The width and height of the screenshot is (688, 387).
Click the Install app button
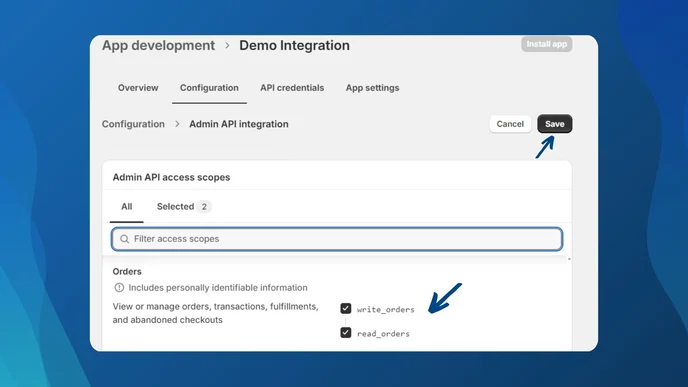coord(546,44)
